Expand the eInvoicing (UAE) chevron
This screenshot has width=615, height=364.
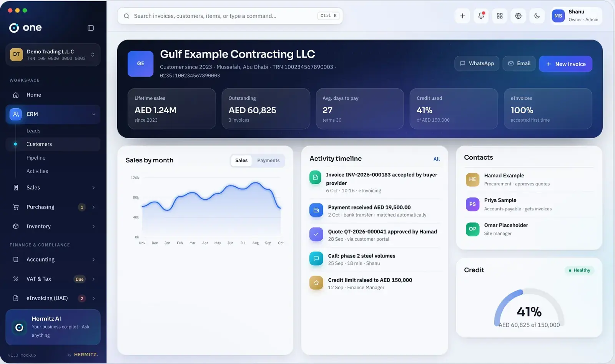[x=93, y=298]
